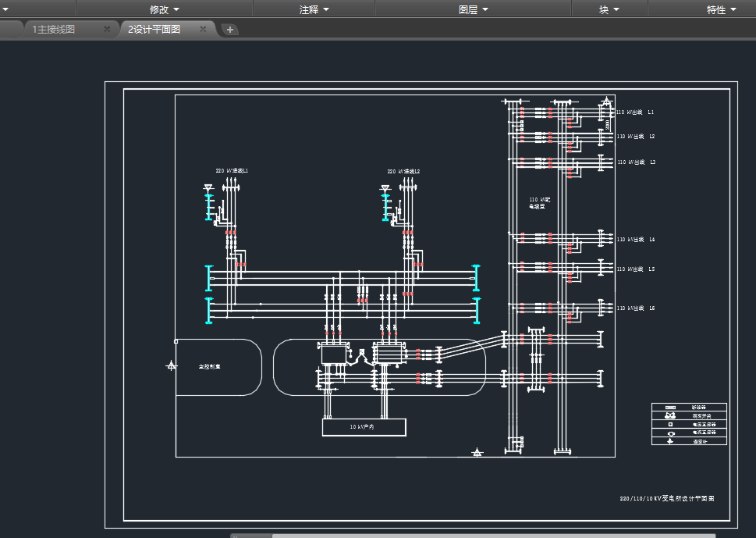Select the lightning rod symbol on bottom boundary
Screen dimensions: 756x538
[x=477, y=452]
